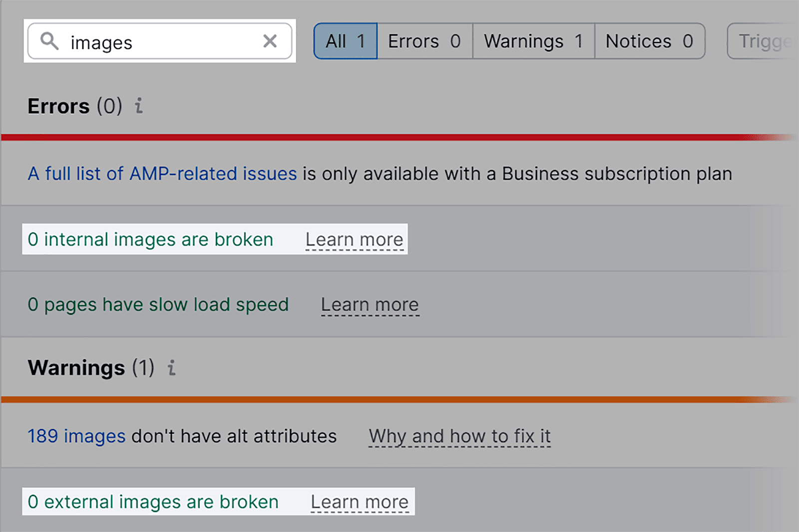Image resolution: width=799 pixels, height=532 pixels.
Task: Click the Errors section heading
Action: [58, 106]
